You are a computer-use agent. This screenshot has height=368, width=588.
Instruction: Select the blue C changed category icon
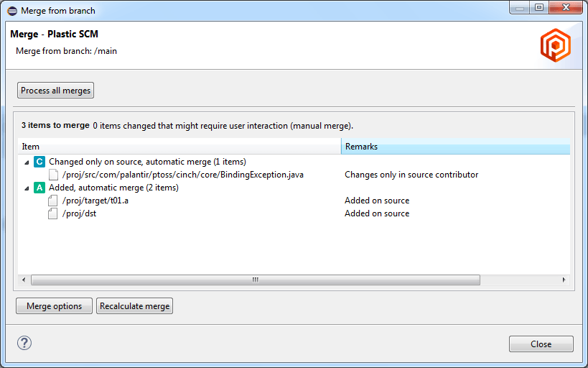39,162
